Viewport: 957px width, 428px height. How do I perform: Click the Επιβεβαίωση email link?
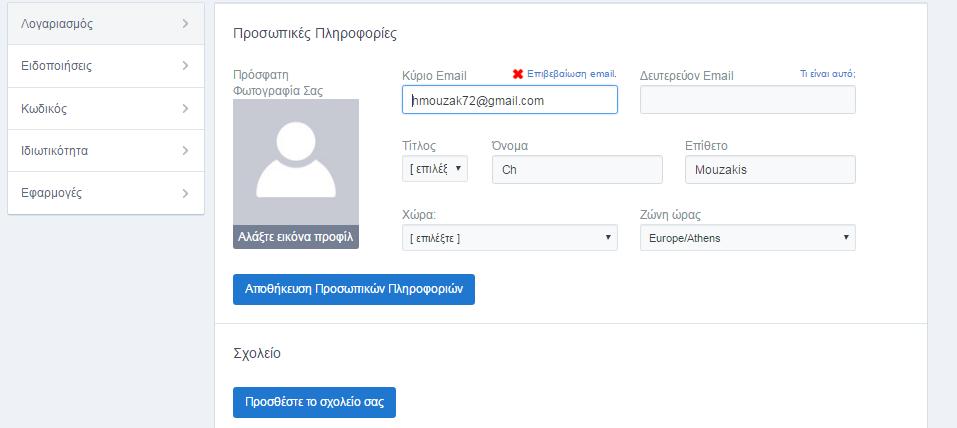coord(572,74)
